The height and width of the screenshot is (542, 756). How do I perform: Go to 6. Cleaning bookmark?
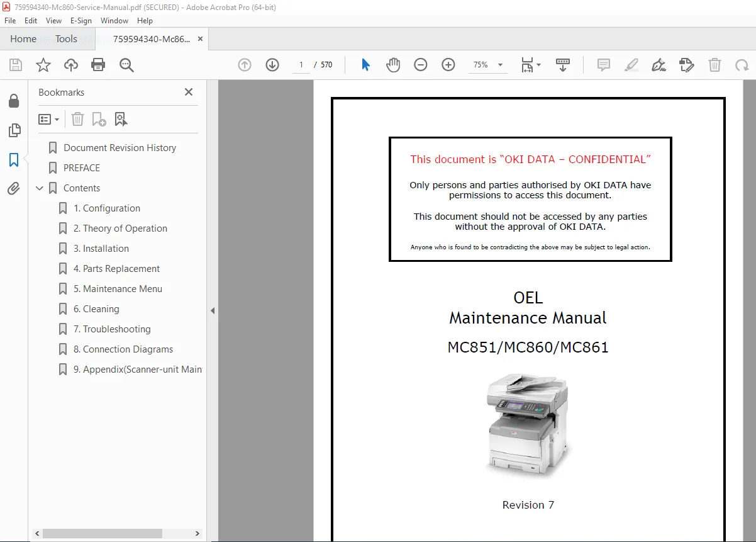pos(96,309)
